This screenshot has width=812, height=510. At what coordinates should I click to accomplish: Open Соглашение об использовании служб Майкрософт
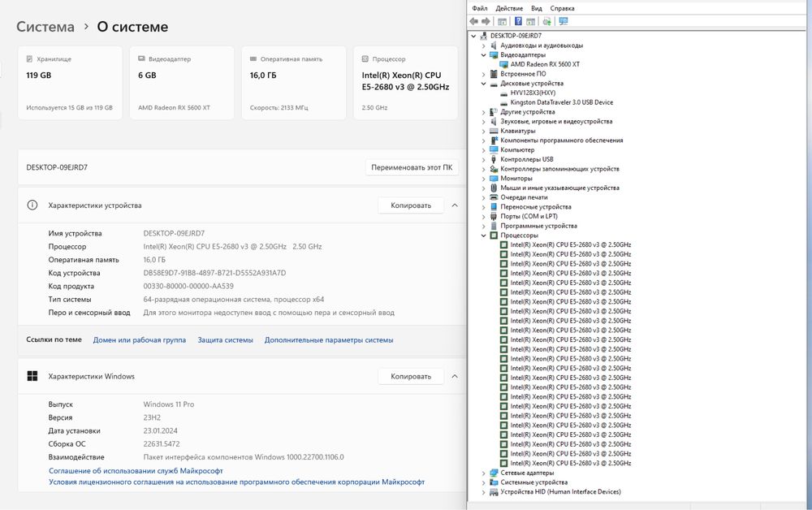coord(136,471)
